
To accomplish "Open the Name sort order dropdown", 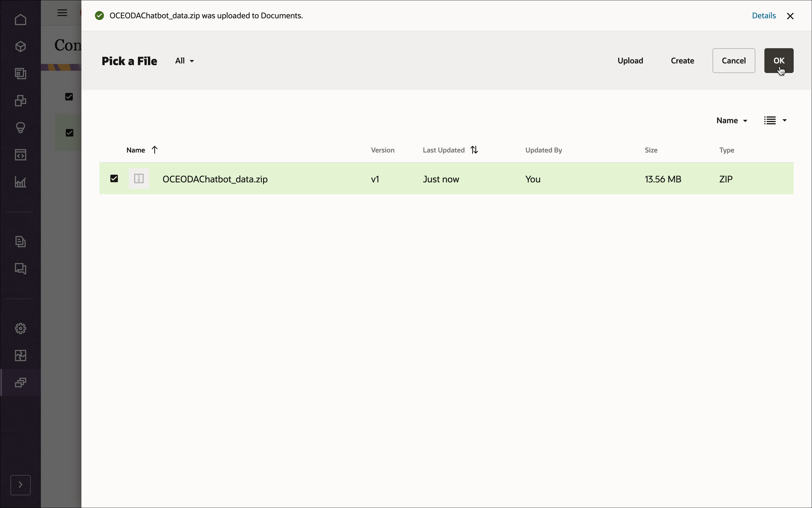I will tap(731, 120).
